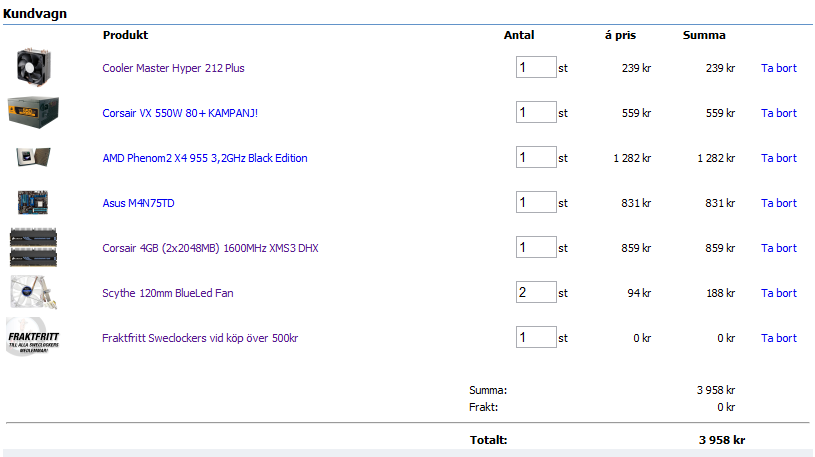Screen dimensions: 815x457
Task: Open the Corsair VX 550W 80+ KAMPANJ! link
Action: click(180, 113)
